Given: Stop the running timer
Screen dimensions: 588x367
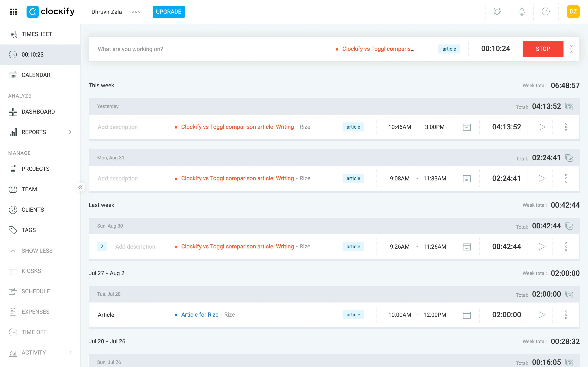Looking at the screenshot, I should coord(543,49).
